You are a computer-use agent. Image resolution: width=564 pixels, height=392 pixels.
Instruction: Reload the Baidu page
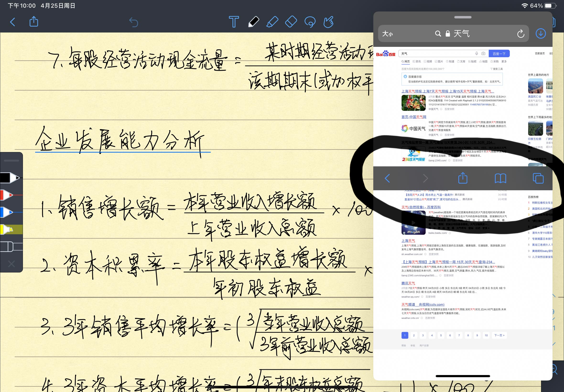tap(521, 34)
